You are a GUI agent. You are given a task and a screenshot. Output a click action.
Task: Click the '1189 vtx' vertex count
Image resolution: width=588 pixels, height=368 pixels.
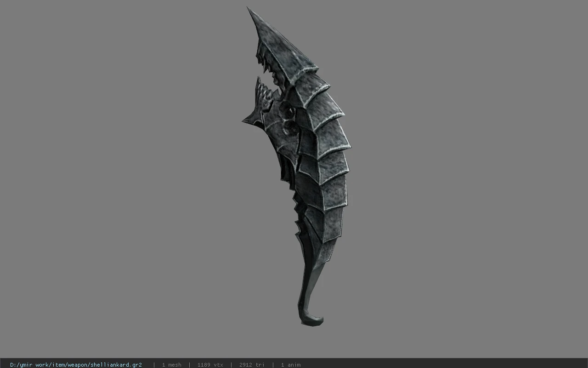[x=210, y=365]
